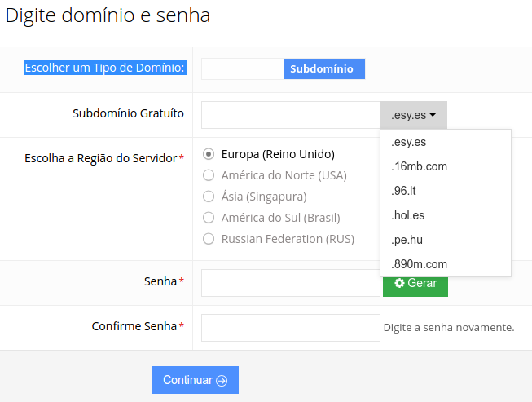Click the arrow icon on Continuar button
This screenshot has width=532, height=402.
pyautogui.click(x=222, y=381)
